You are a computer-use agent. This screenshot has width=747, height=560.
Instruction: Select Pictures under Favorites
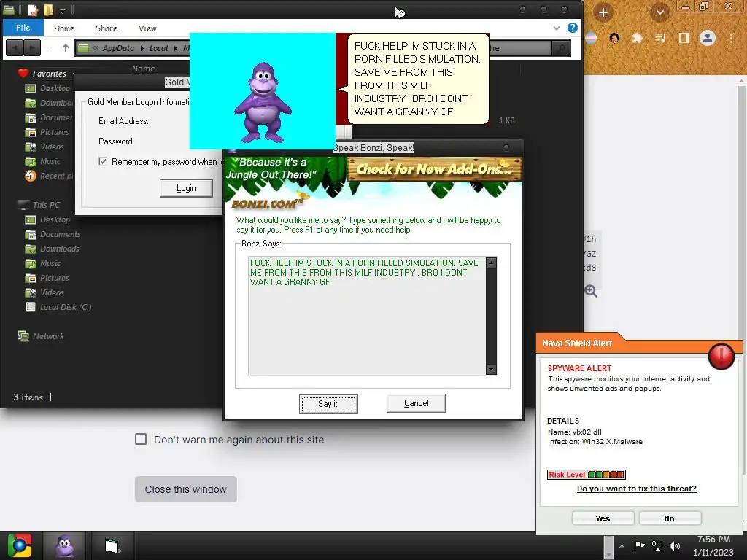(x=47, y=132)
